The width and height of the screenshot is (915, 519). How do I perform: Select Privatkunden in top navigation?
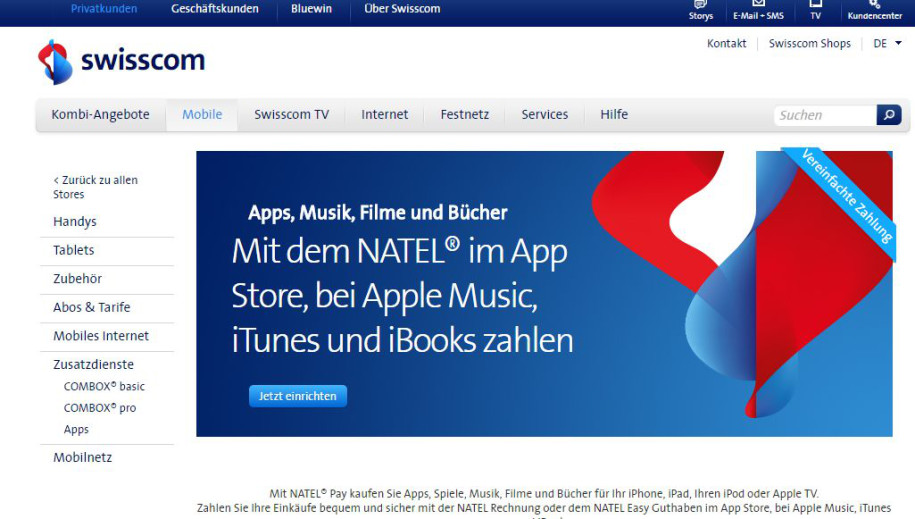coord(104,9)
